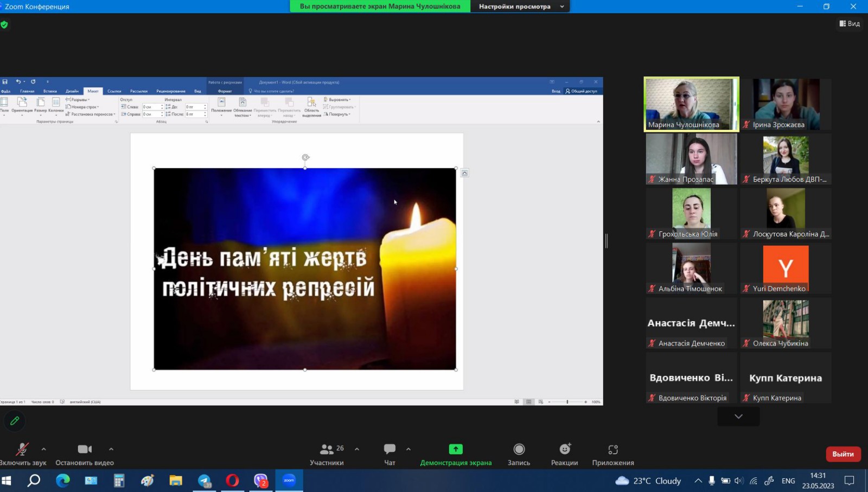
Task: Open the Реакции smiley icon
Action: pos(564,449)
